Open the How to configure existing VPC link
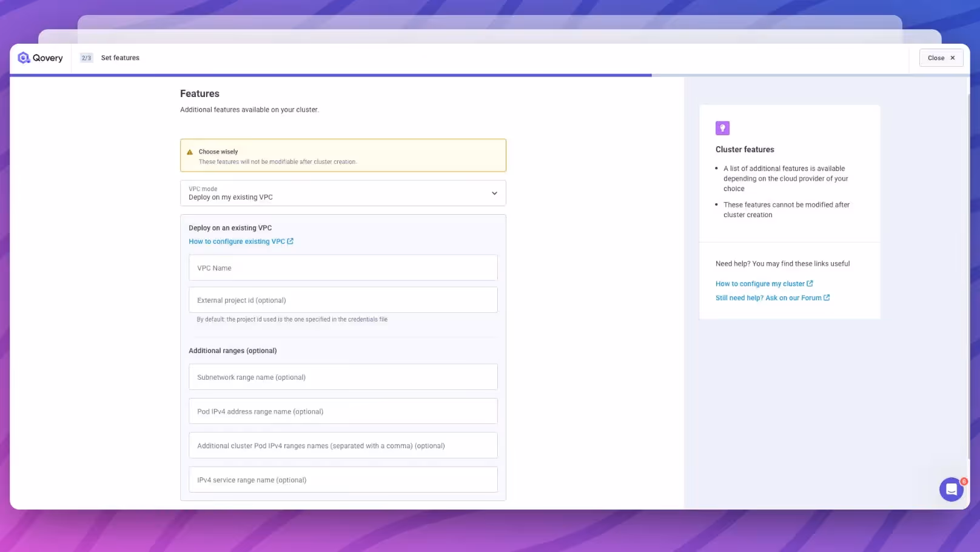 pyautogui.click(x=237, y=241)
